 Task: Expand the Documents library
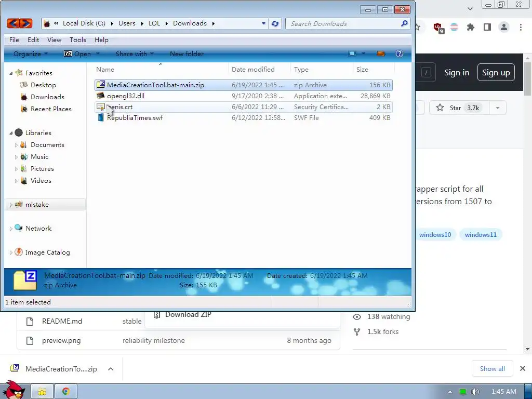(x=16, y=145)
